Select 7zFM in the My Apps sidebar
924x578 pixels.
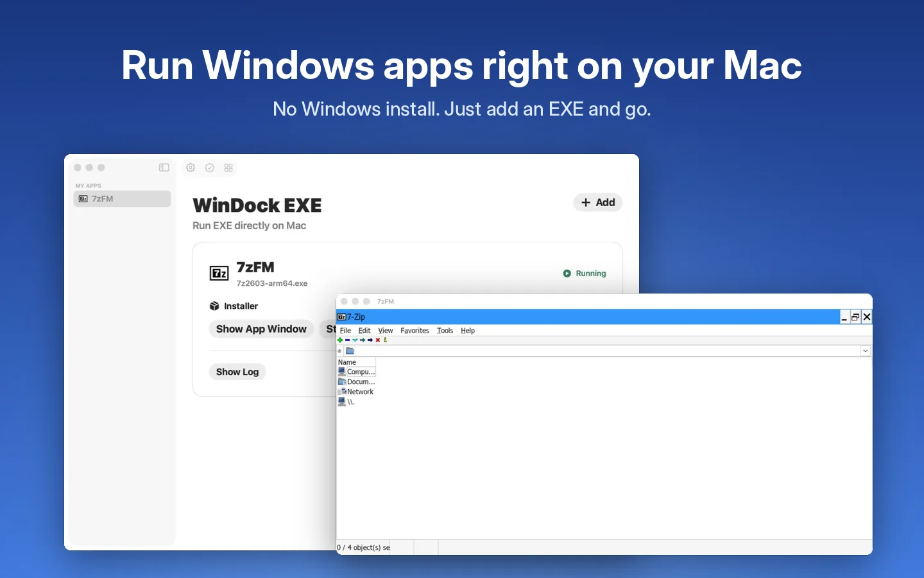tap(122, 199)
